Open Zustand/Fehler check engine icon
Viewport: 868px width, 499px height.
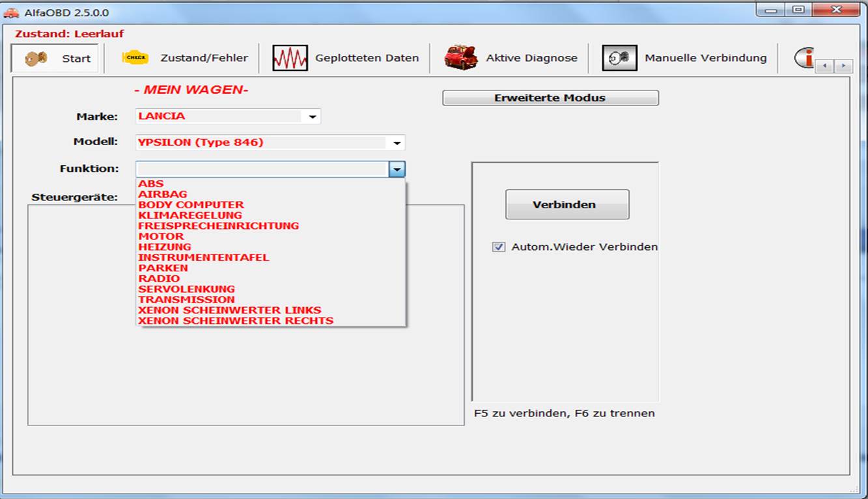coord(135,58)
